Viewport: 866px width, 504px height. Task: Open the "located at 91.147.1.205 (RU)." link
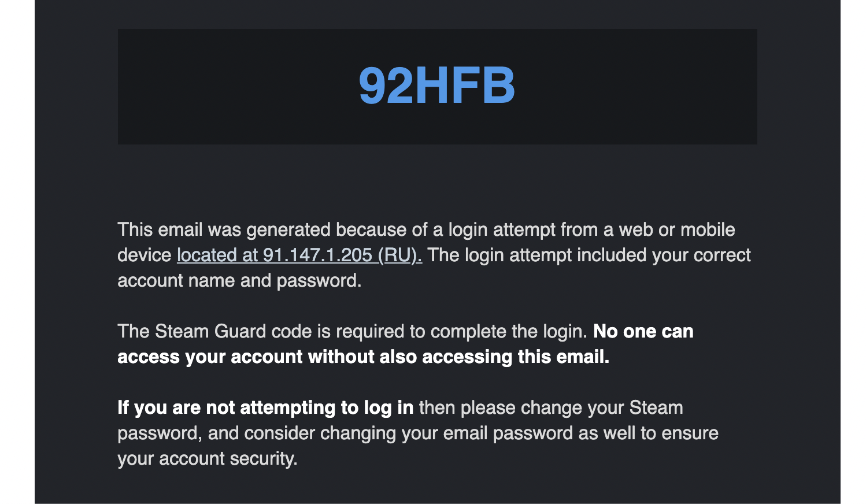[299, 255]
